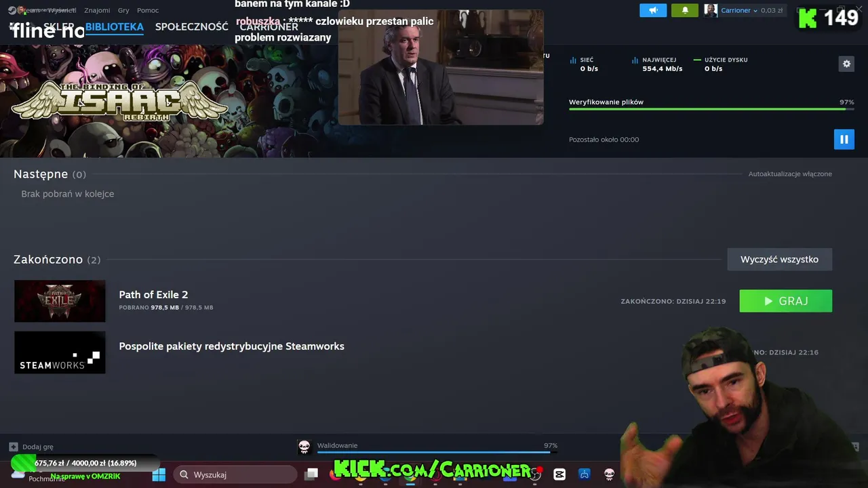Open the Gry menu
Viewport: 868px width, 488px height.
[x=123, y=10]
